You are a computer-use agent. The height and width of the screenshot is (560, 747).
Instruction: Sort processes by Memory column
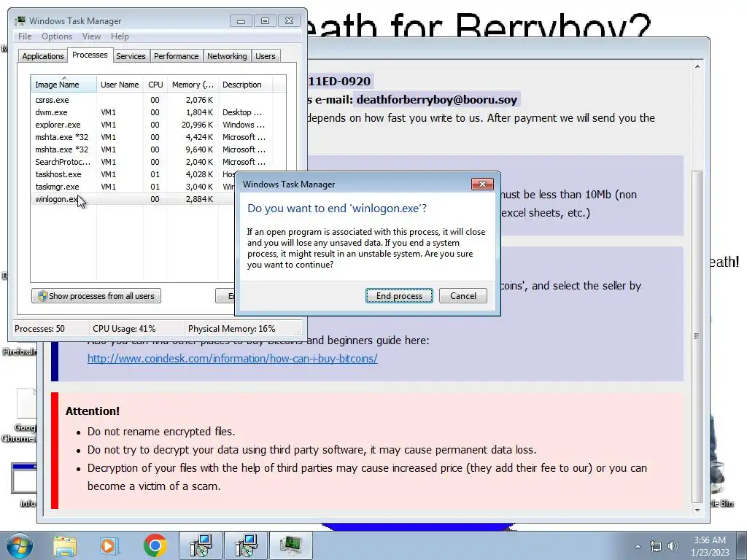point(193,85)
